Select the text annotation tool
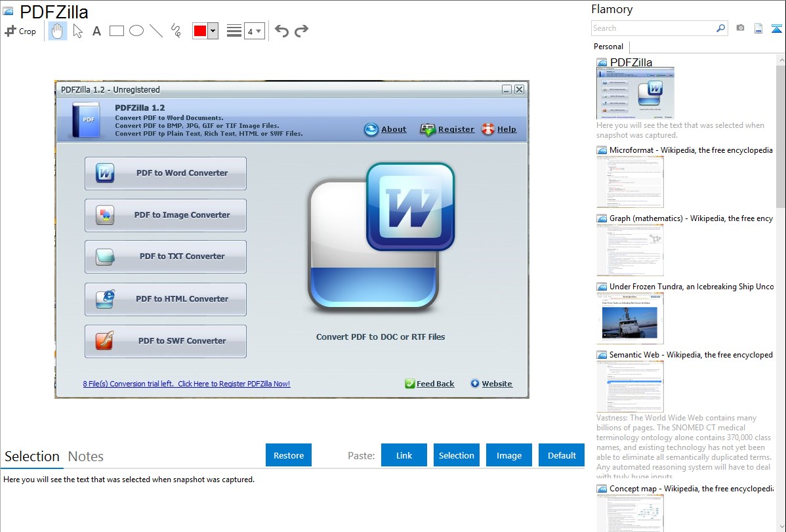786x532 pixels. (96, 31)
